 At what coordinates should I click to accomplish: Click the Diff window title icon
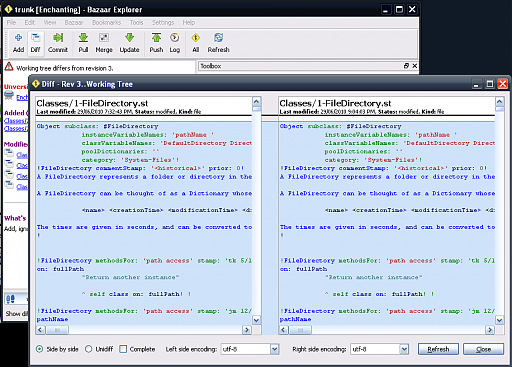[x=36, y=84]
